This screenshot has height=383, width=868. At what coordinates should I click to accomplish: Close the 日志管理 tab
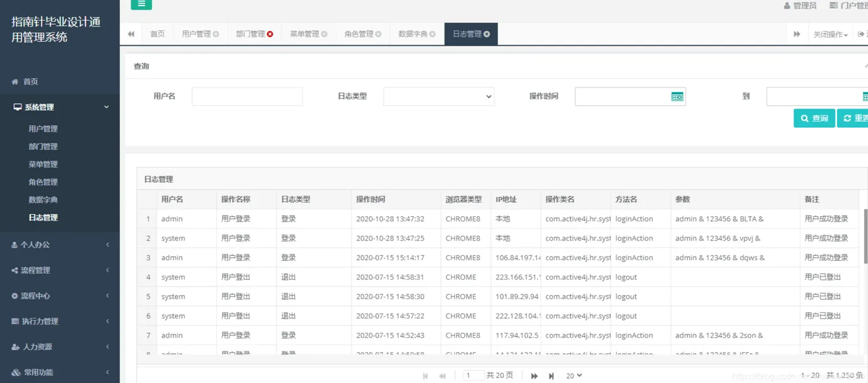[487, 34]
